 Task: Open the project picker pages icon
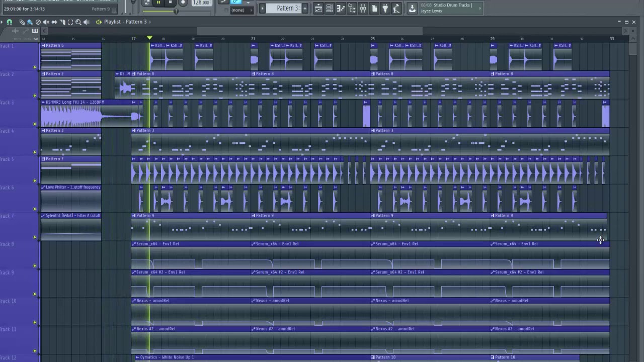[374, 8]
